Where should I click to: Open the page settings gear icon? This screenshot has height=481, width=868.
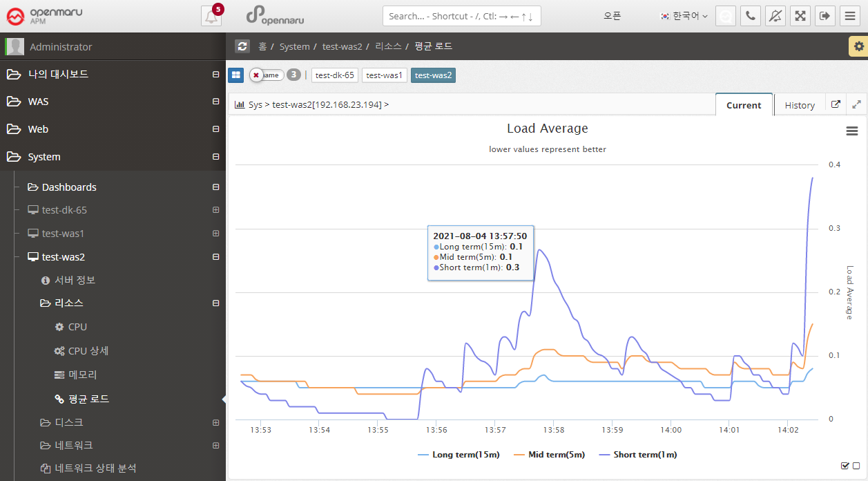[x=858, y=46]
